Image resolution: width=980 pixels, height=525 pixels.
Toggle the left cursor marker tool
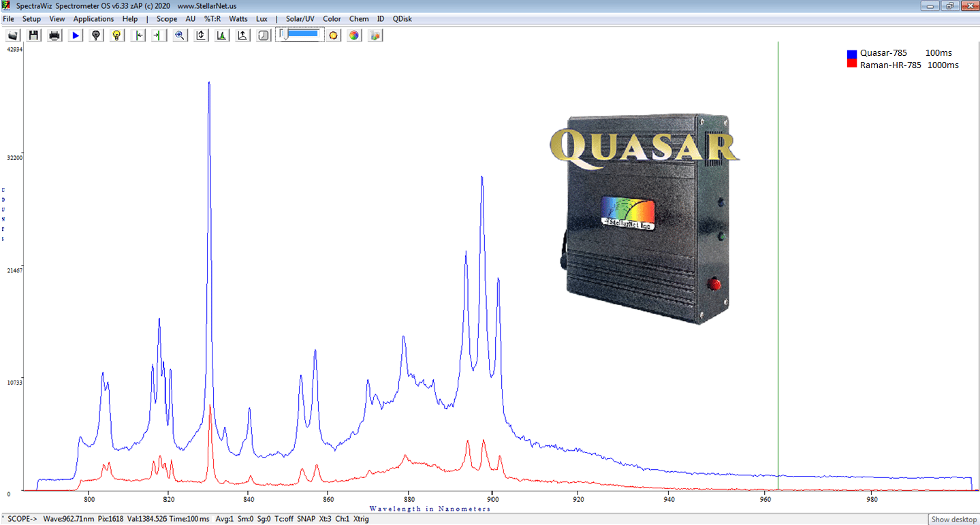click(x=138, y=35)
